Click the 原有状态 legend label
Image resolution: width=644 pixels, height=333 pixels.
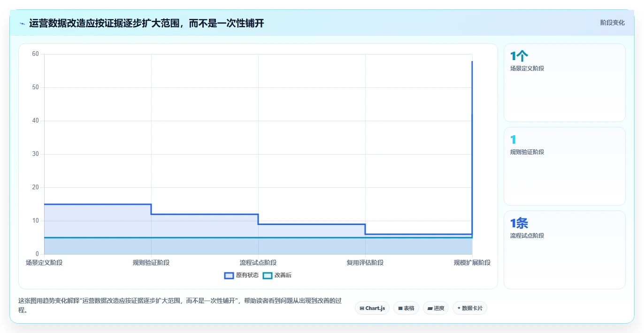coord(247,275)
